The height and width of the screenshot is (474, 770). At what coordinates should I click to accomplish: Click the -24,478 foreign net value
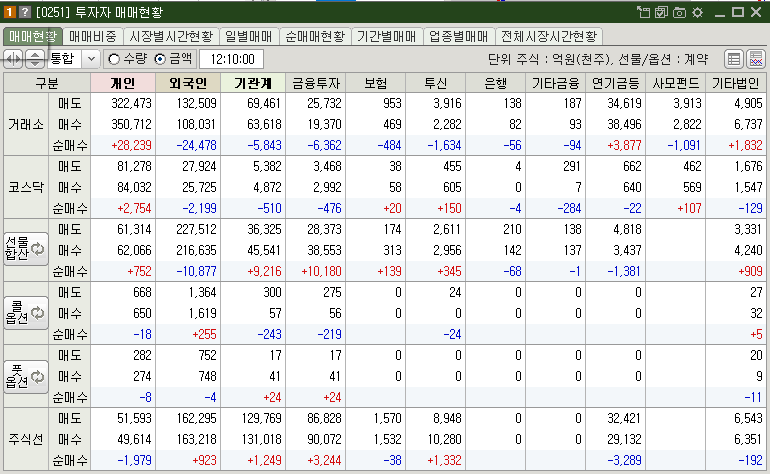tap(196, 145)
